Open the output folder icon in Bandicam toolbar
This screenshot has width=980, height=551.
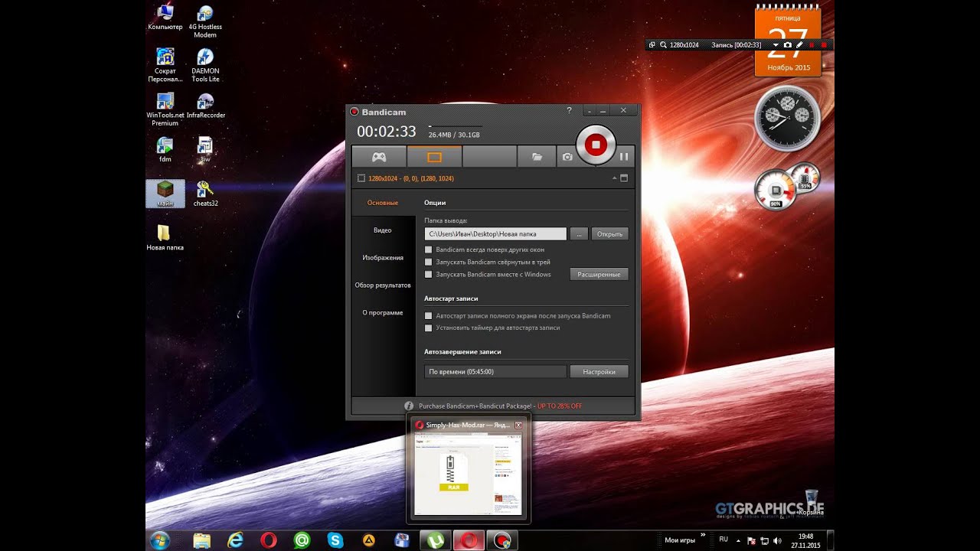[537, 157]
